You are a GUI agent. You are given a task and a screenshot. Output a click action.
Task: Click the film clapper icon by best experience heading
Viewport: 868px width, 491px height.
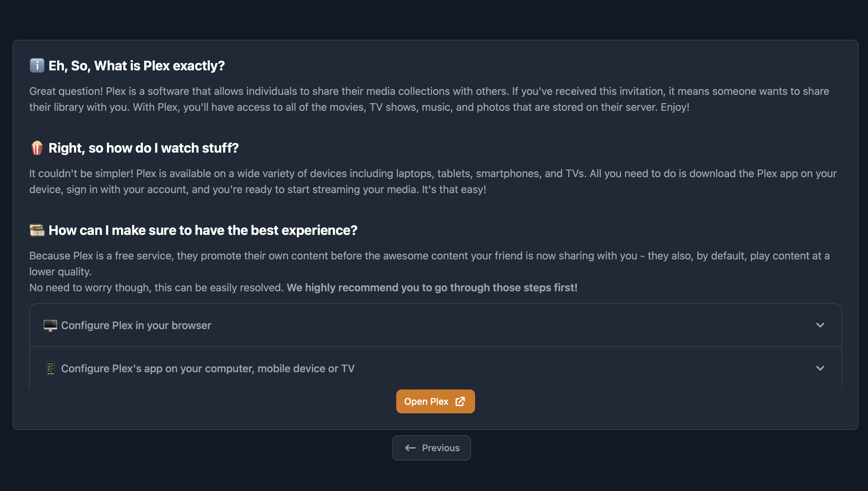[37, 230]
